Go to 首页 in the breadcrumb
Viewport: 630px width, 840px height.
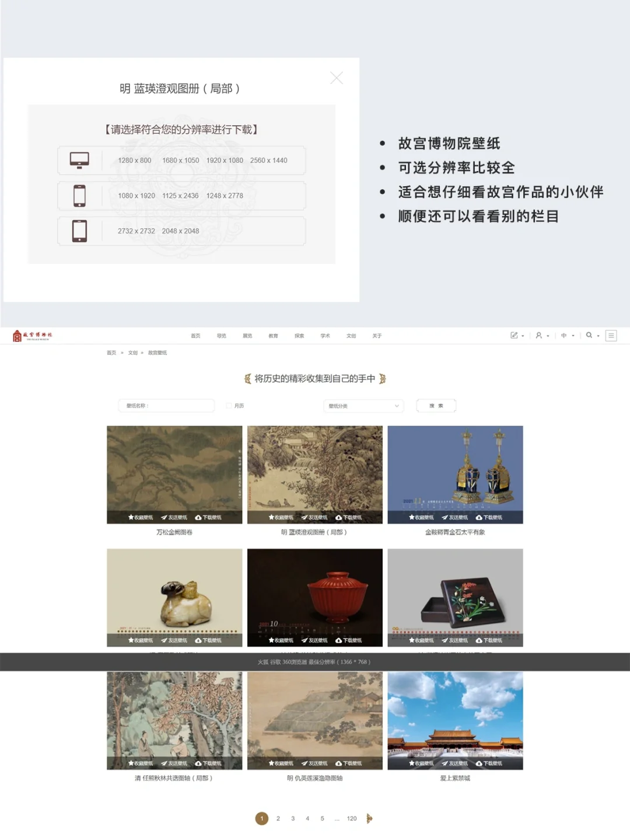111,353
